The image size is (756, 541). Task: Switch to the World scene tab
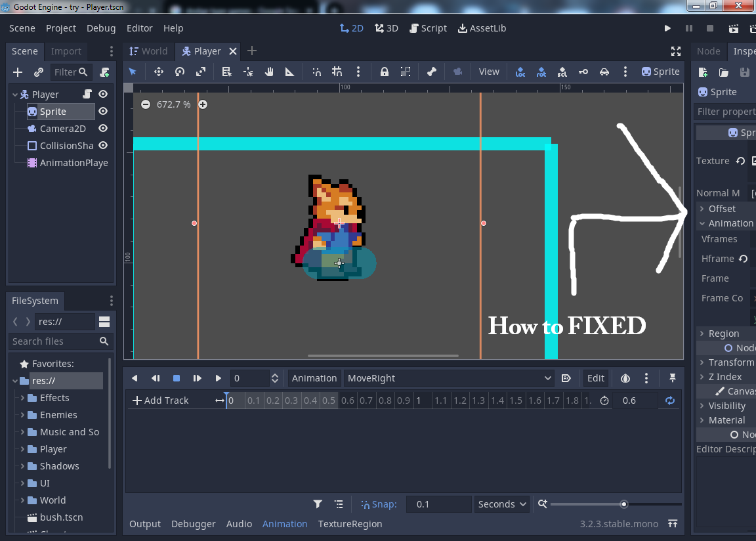(x=148, y=51)
